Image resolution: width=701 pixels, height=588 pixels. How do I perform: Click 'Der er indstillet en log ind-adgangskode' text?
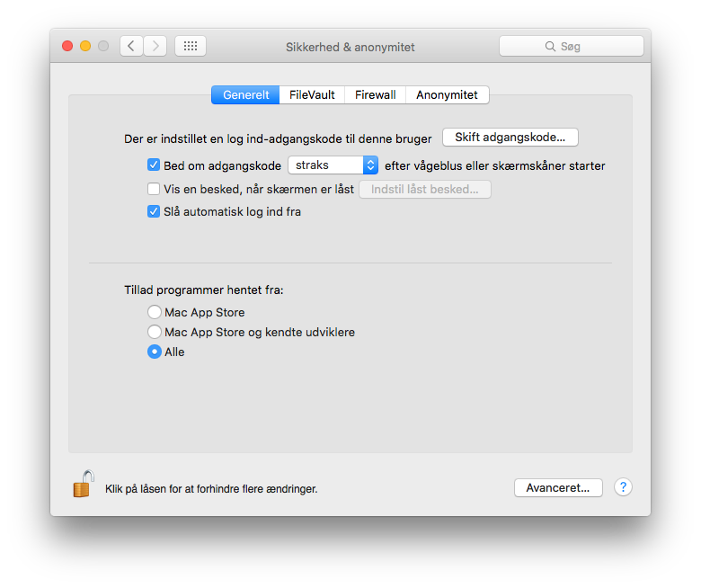[x=278, y=139]
